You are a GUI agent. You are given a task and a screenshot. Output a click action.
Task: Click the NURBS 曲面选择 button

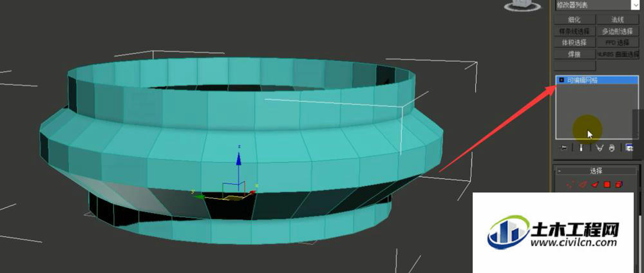pos(618,54)
